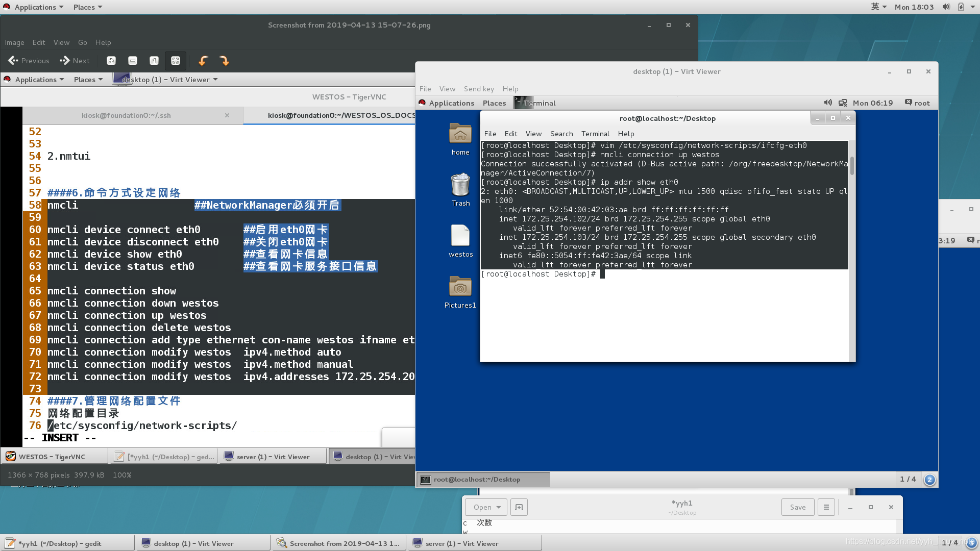Open gedit hamburger menu button
The width and height of the screenshot is (980, 551).
tap(826, 507)
